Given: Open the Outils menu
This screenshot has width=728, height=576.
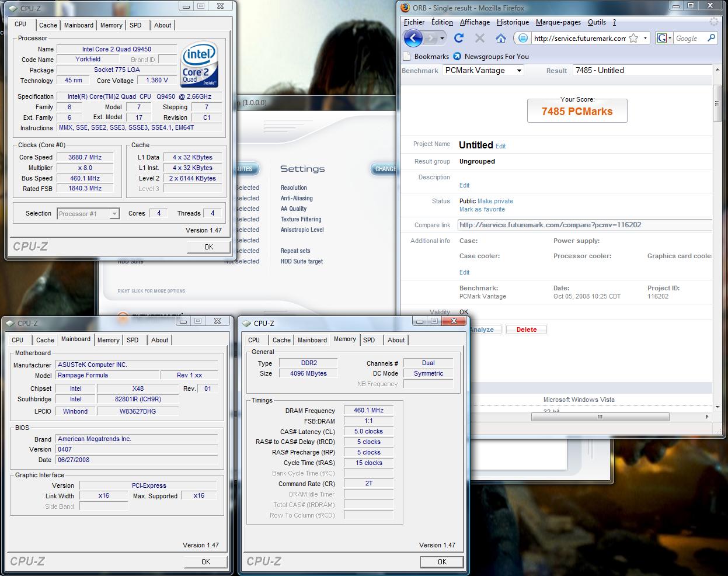Looking at the screenshot, I should pyautogui.click(x=597, y=22).
